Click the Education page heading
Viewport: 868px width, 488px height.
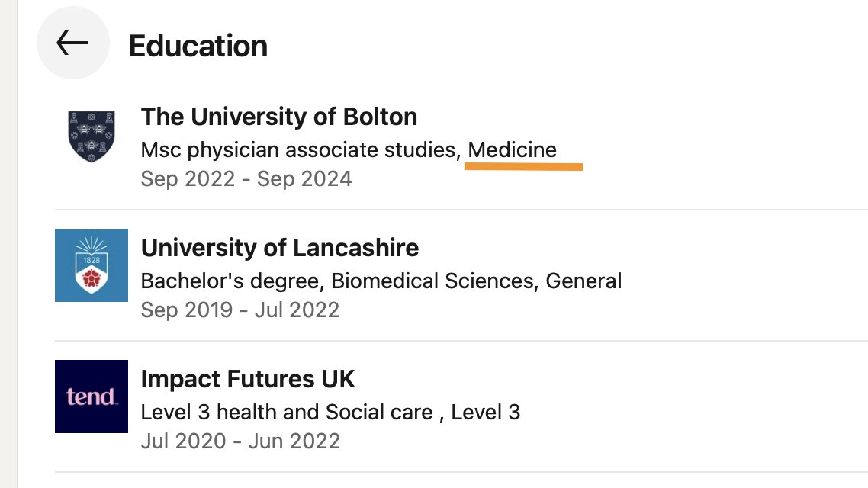click(x=198, y=46)
